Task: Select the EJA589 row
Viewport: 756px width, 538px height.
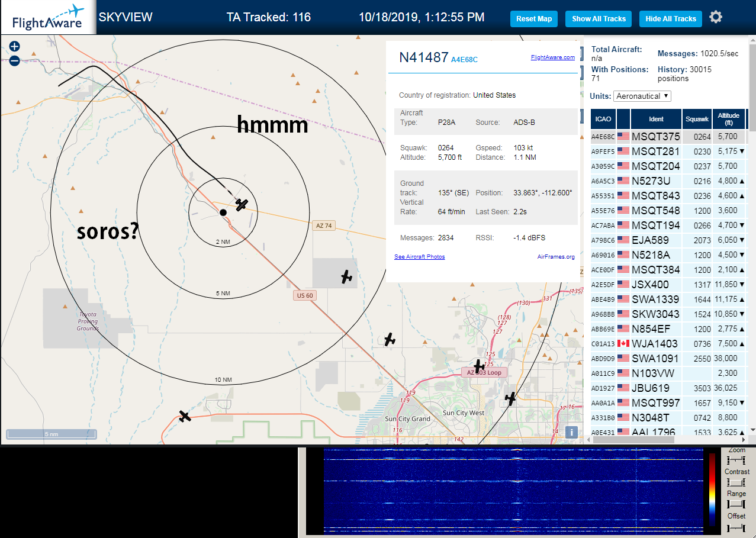Action: click(668, 240)
